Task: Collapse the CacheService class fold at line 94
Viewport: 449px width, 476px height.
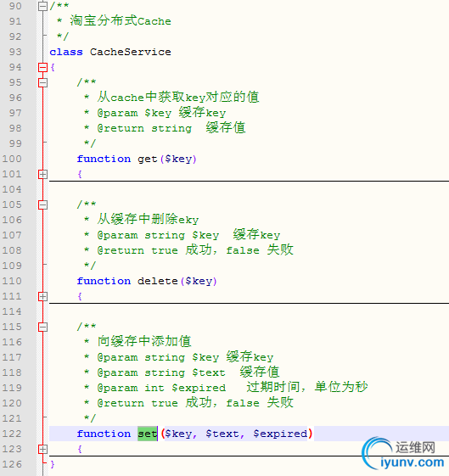Action: point(42,67)
